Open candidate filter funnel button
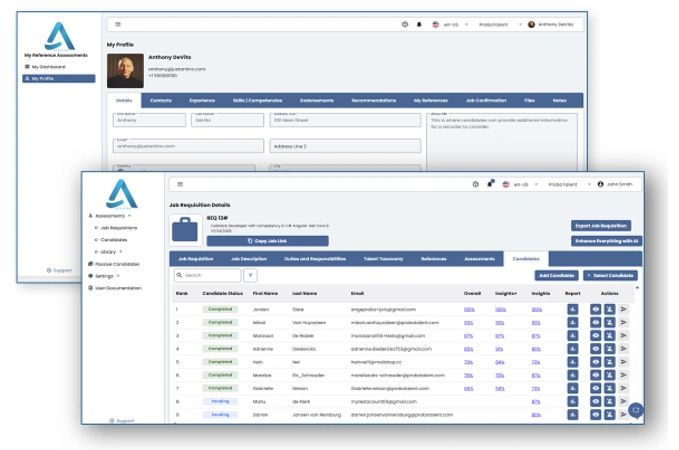 pyautogui.click(x=250, y=275)
